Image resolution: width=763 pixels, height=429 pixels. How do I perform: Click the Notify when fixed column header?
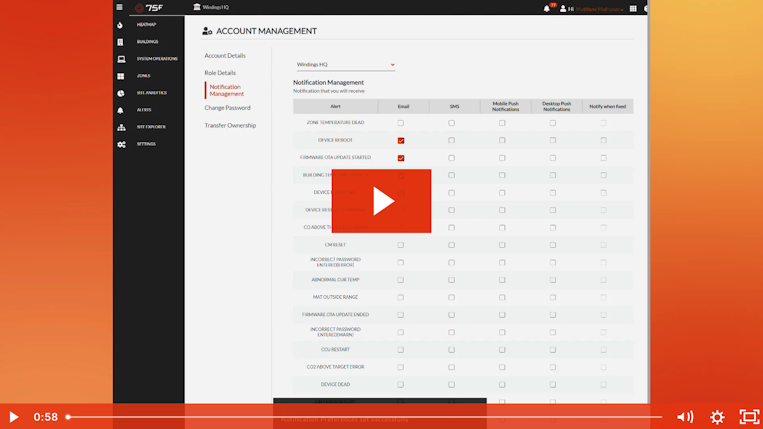click(x=608, y=107)
